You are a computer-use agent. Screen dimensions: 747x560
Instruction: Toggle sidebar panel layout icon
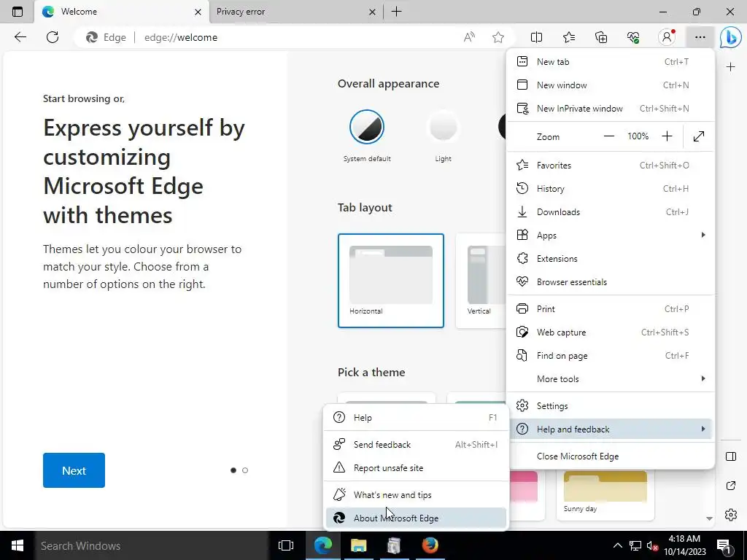[x=731, y=456]
